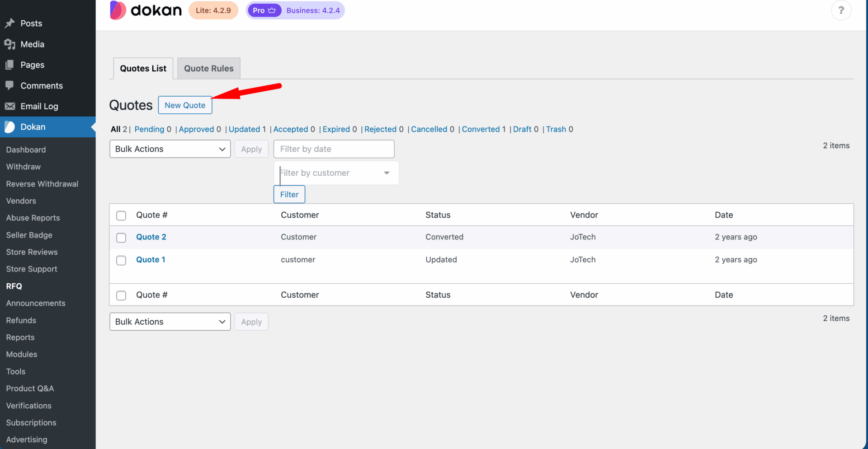Screen dimensions: 868x449
Task: Open the Quote 2 link
Action: [x=151, y=237]
